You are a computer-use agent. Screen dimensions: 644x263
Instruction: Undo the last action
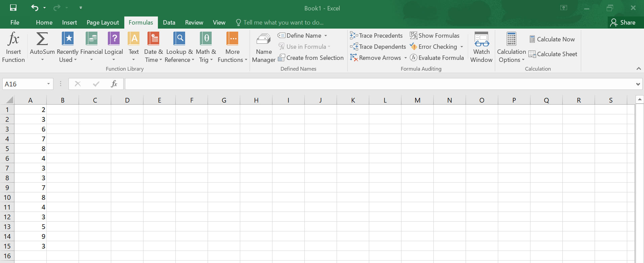[34, 7]
